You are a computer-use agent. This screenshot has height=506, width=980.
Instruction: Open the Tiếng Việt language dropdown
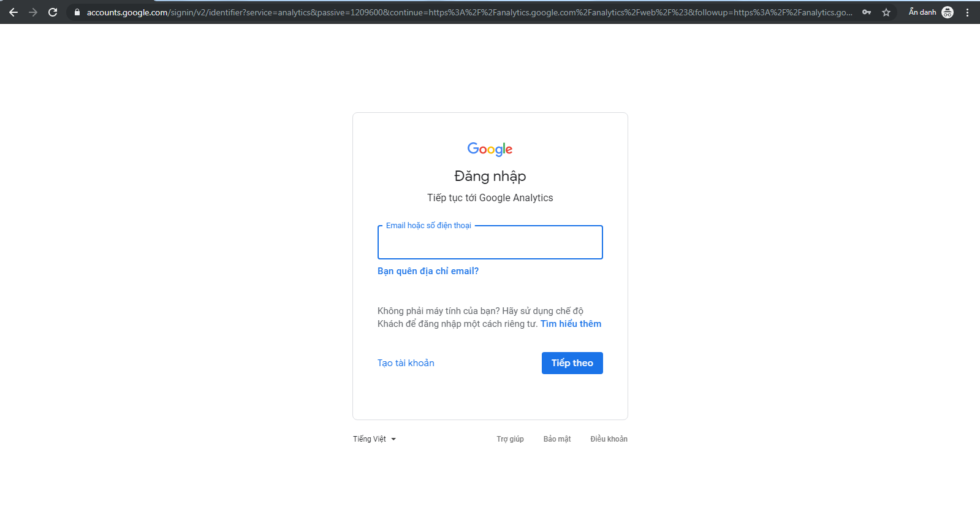(x=374, y=439)
